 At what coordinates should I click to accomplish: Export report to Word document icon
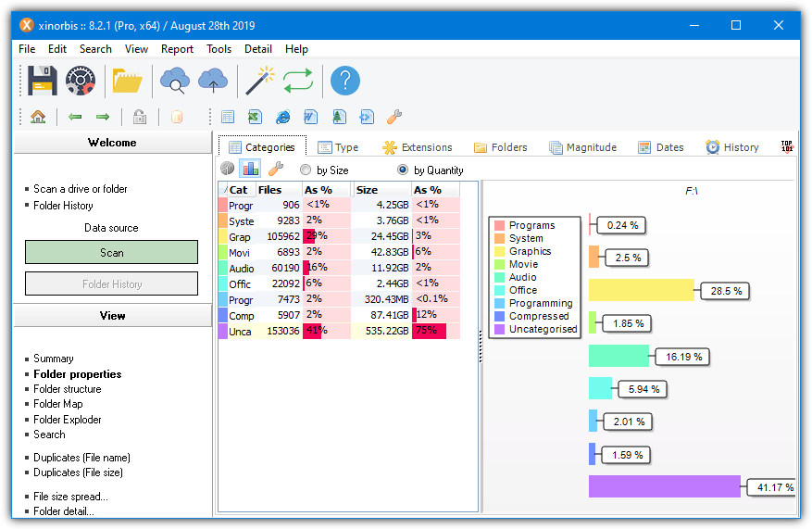pyautogui.click(x=311, y=117)
